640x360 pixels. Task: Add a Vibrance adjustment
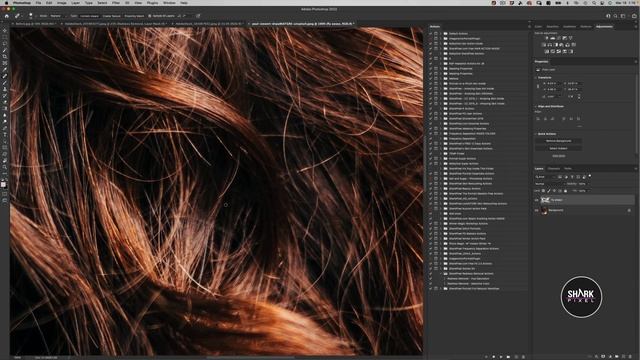click(x=570, y=38)
